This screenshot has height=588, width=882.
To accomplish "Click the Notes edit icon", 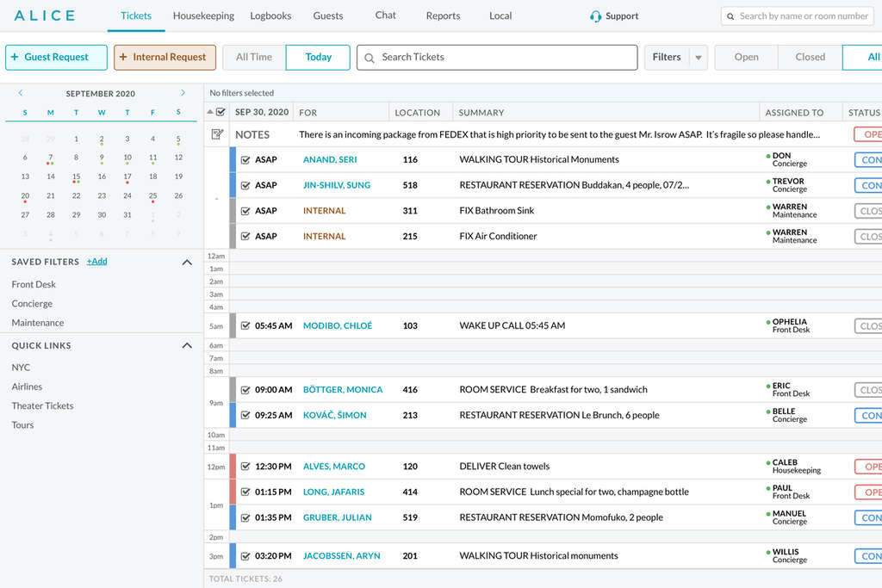I will click(217, 134).
